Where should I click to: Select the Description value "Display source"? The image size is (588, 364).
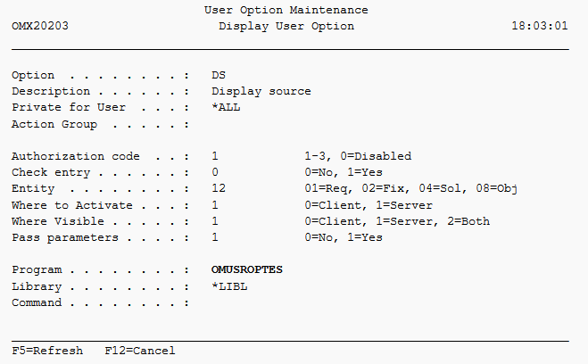[x=261, y=91]
